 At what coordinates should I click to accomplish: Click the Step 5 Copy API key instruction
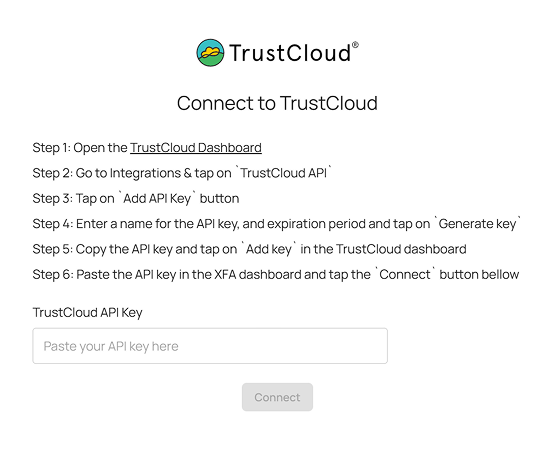249,249
